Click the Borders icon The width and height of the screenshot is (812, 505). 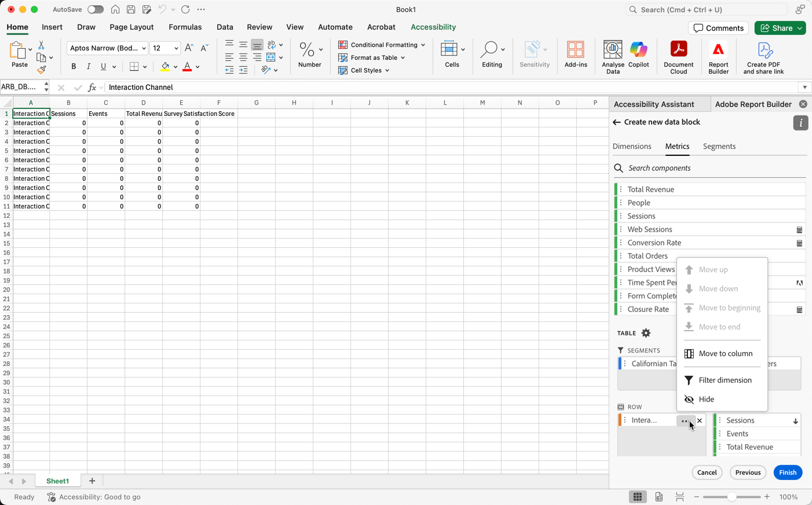click(134, 67)
